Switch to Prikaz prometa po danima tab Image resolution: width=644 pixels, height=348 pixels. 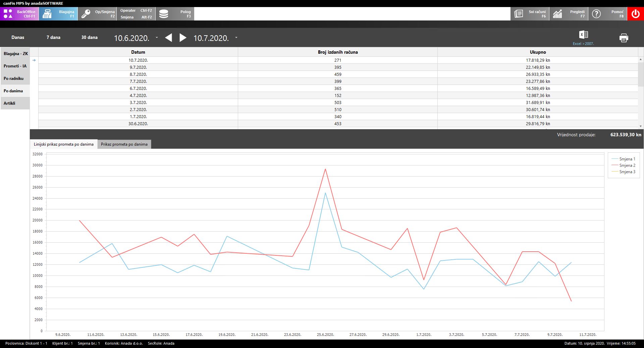(124, 144)
